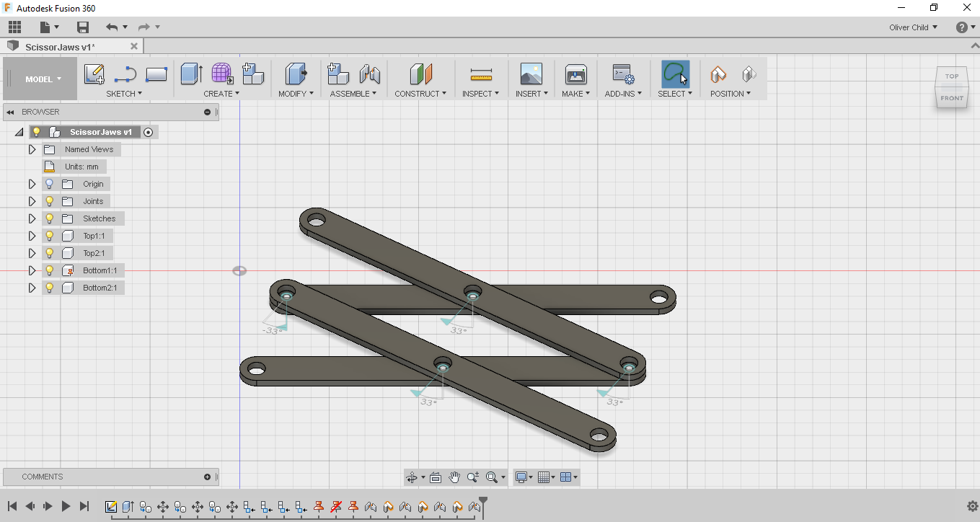Hide the Joints folder via its lightbulb
The image size is (980, 522).
[x=50, y=201]
